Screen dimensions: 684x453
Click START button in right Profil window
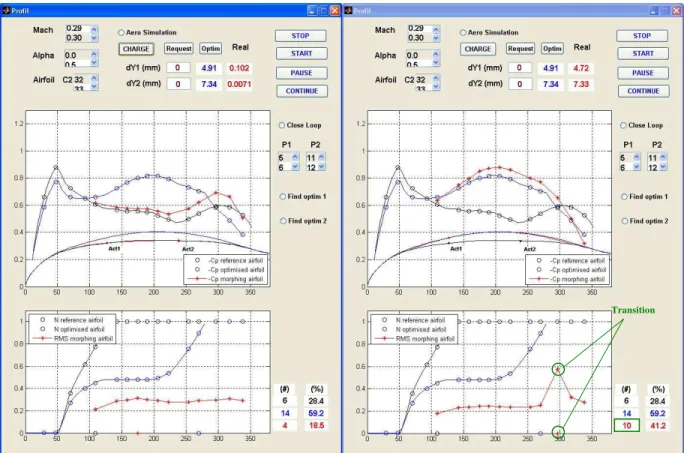pos(643,54)
